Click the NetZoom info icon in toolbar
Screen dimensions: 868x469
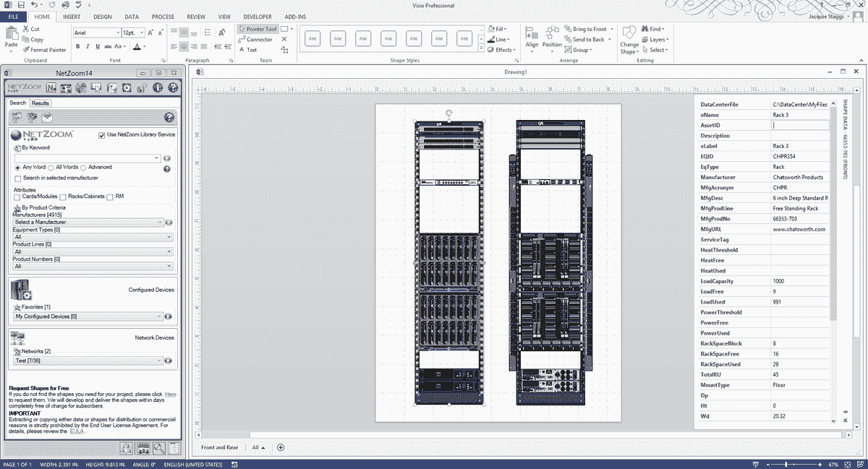coord(158,87)
